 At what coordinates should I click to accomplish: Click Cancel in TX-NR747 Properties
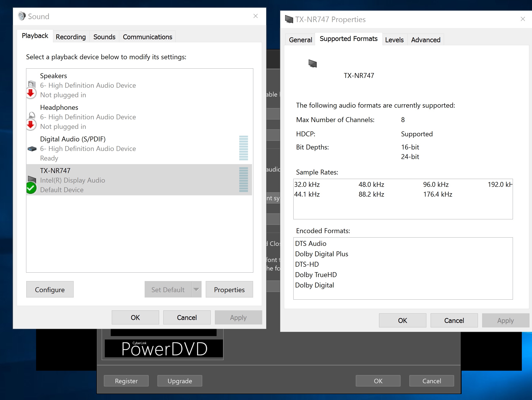(x=454, y=320)
